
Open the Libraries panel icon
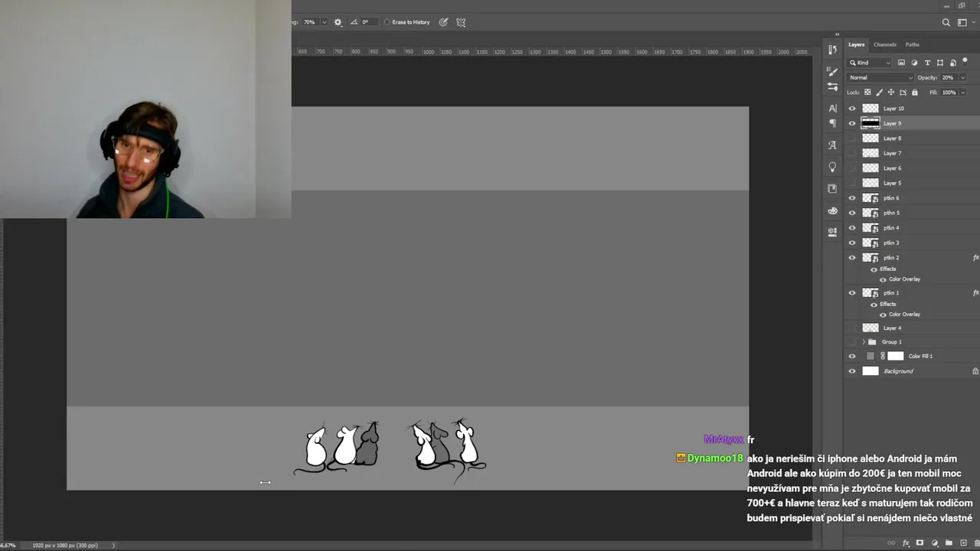pos(832,188)
